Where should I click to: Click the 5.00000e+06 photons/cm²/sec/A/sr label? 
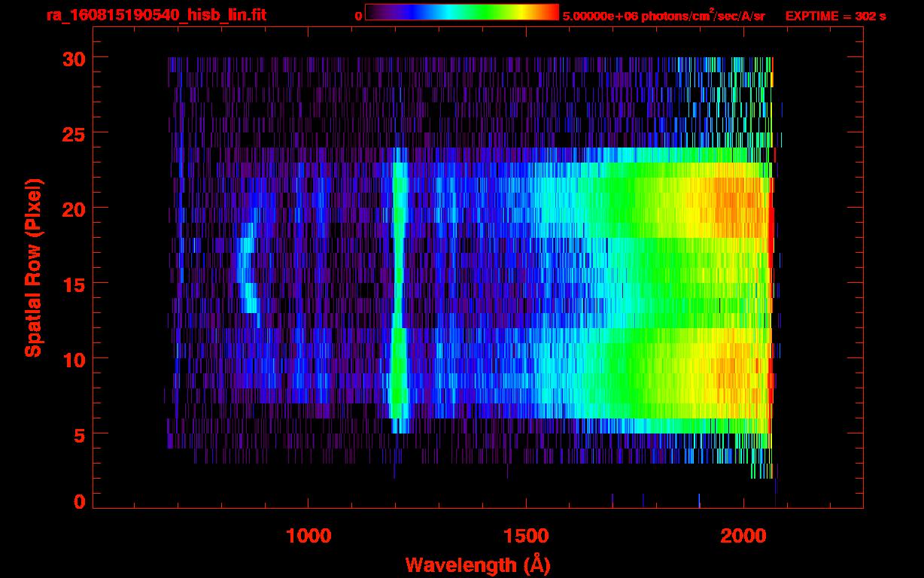tap(664, 15)
